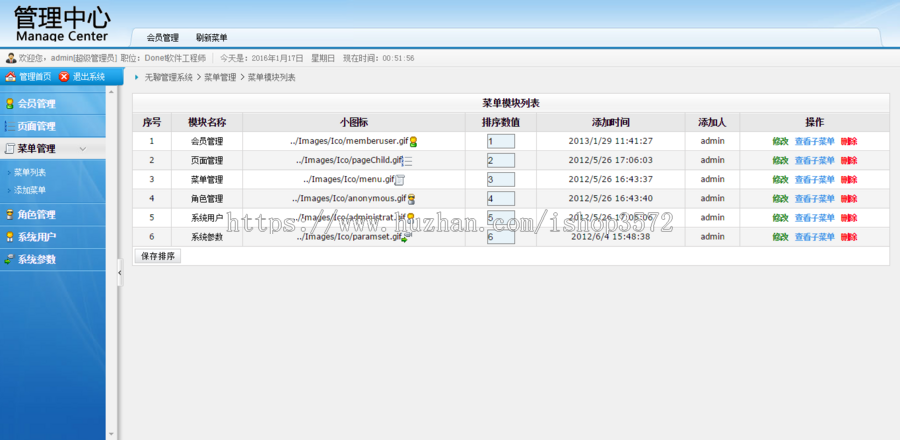Image resolution: width=900 pixels, height=440 pixels.
Task: Click 查看子菜单 for the 角色管理 row
Action: tap(814, 198)
